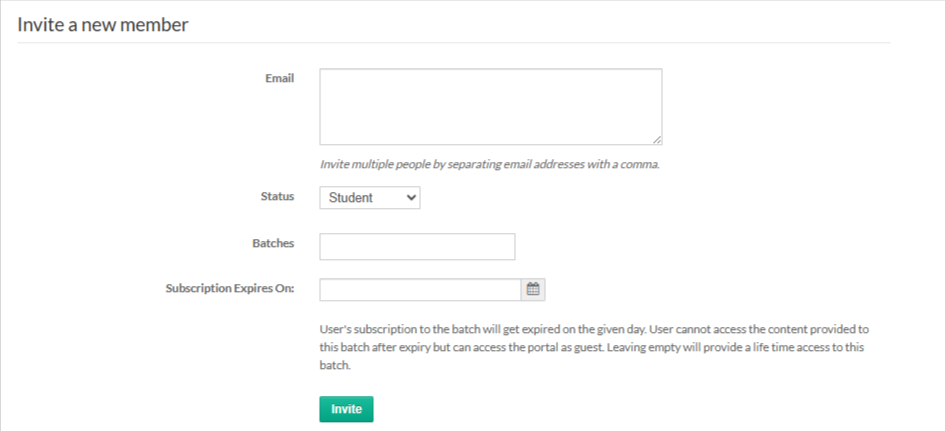Click the Batches field label
Screen dimensions: 945x431
point(273,243)
